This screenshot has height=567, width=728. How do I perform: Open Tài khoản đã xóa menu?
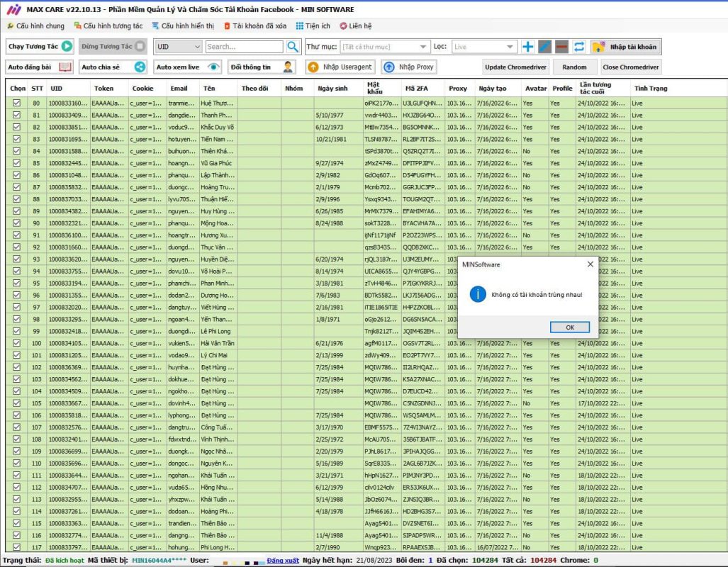[x=255, y=26]
